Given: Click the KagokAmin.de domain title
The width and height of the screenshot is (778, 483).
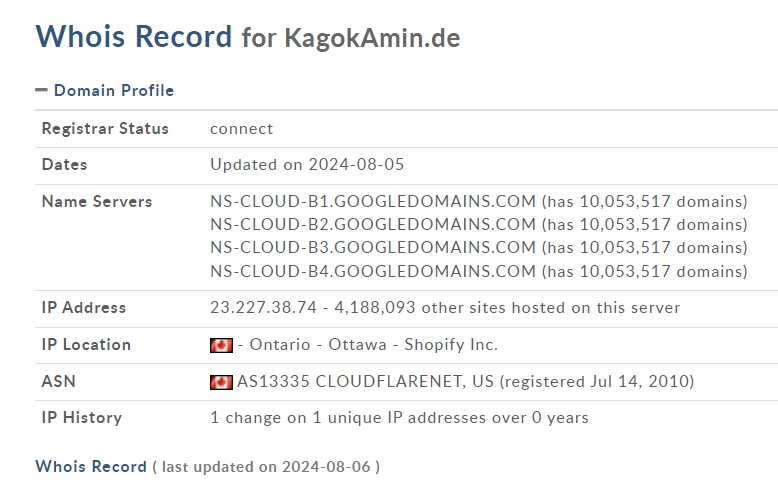Looking at the screenshot, I should (x=372, y=38).
